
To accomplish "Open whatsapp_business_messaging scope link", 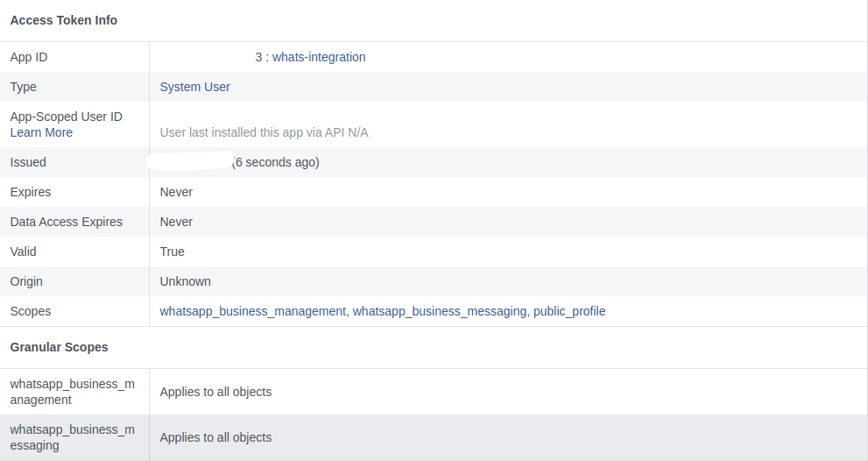I will [440, 311].
